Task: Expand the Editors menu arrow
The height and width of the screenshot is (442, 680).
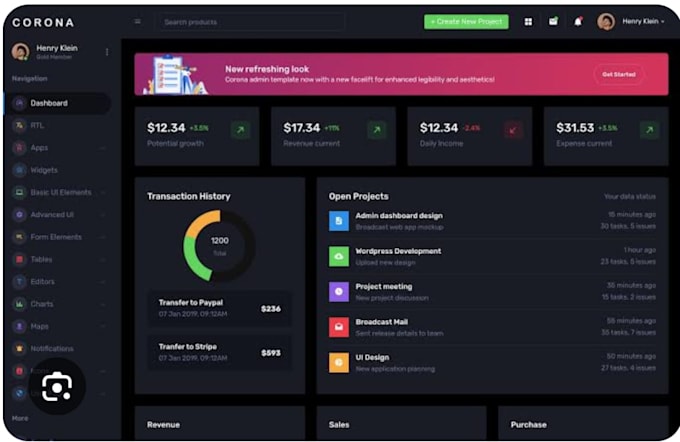Action: point(103,282)
